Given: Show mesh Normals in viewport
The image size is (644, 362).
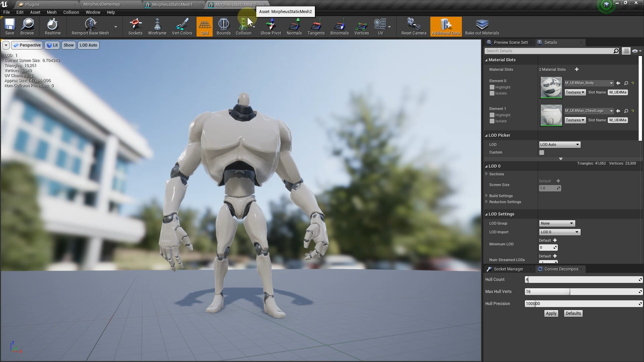Looking at the screenshot, I should 294,27.
